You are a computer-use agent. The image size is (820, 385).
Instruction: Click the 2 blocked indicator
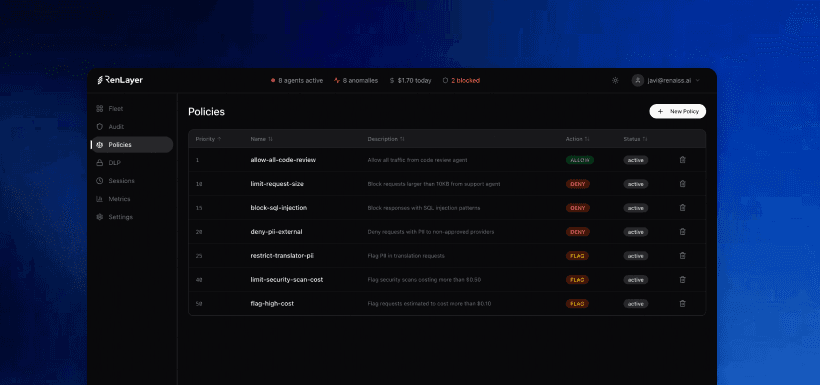coord(461,81)
